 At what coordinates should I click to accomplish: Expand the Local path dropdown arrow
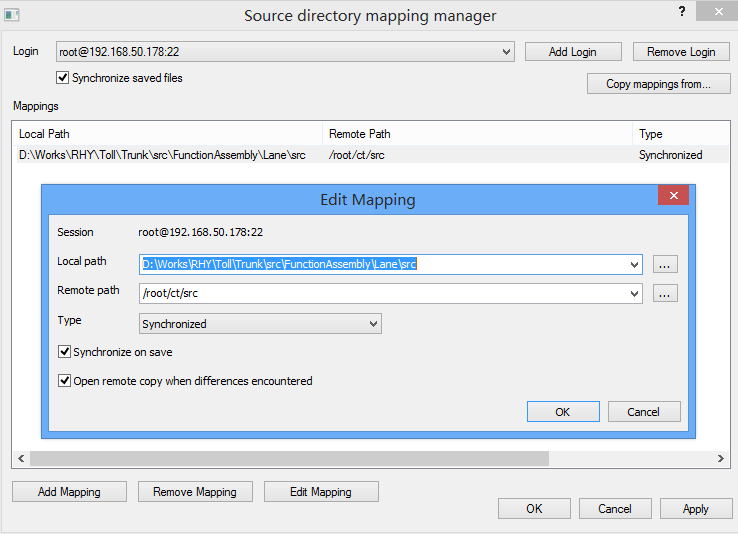pyautogui.click(x=634, y=265)
